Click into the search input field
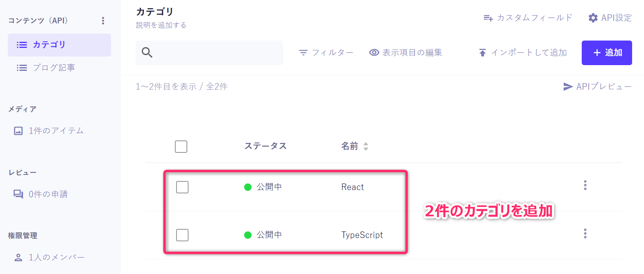Screen dimensions: 644x274 (x=217, y=53)
